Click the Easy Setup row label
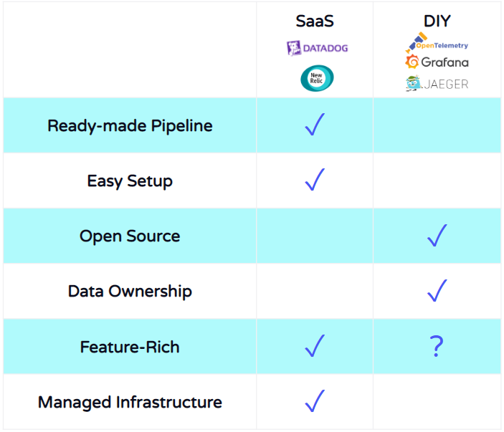504x432 pixels. point(130,181)
